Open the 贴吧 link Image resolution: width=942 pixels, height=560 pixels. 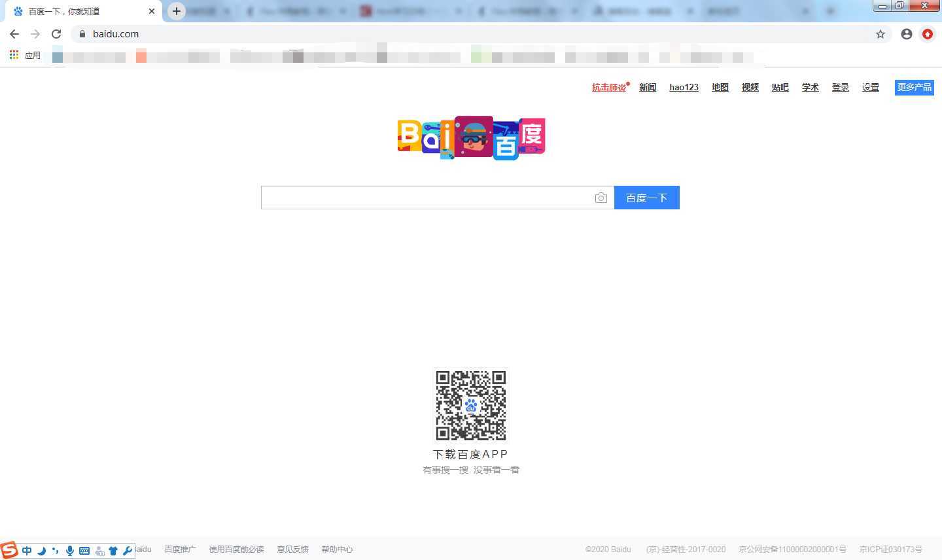tap(780, 87)
